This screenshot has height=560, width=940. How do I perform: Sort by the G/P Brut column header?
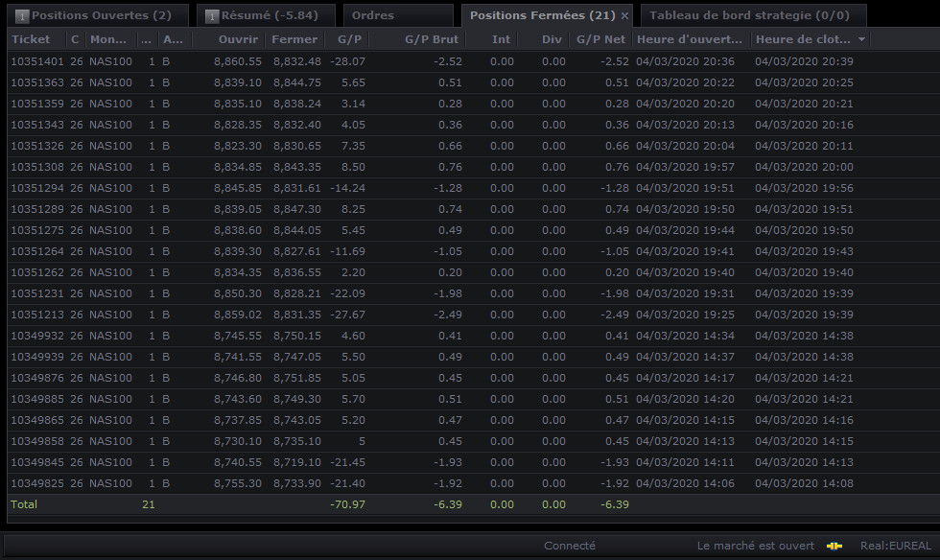[x=431, y=39]
